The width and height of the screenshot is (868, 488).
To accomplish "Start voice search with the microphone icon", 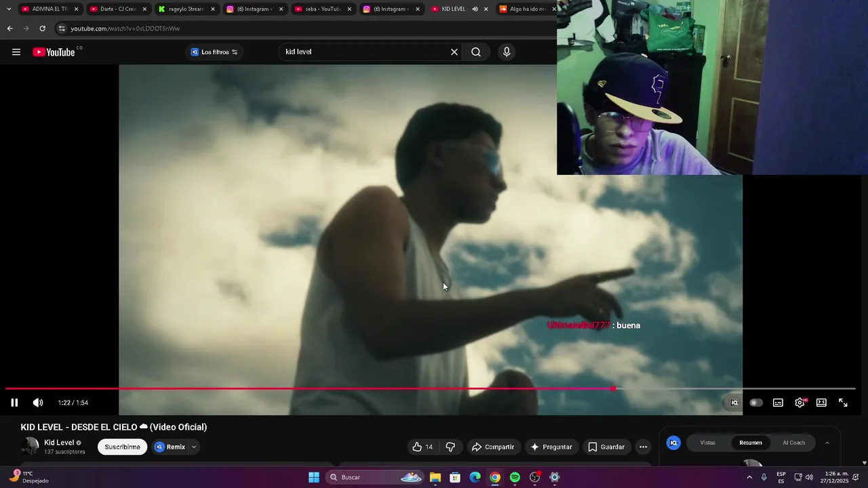I will coord(507,52).
